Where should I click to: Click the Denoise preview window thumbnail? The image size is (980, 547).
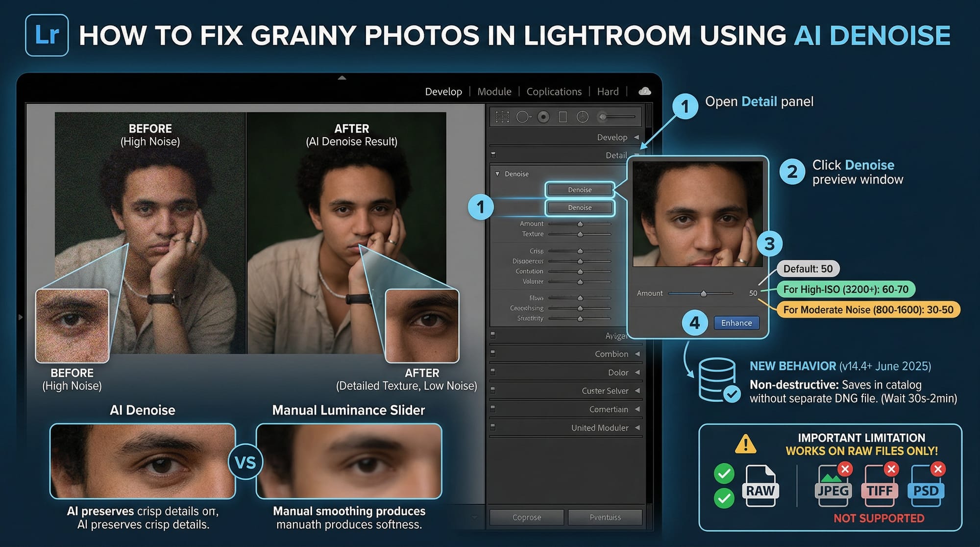[x=697, y=214]
